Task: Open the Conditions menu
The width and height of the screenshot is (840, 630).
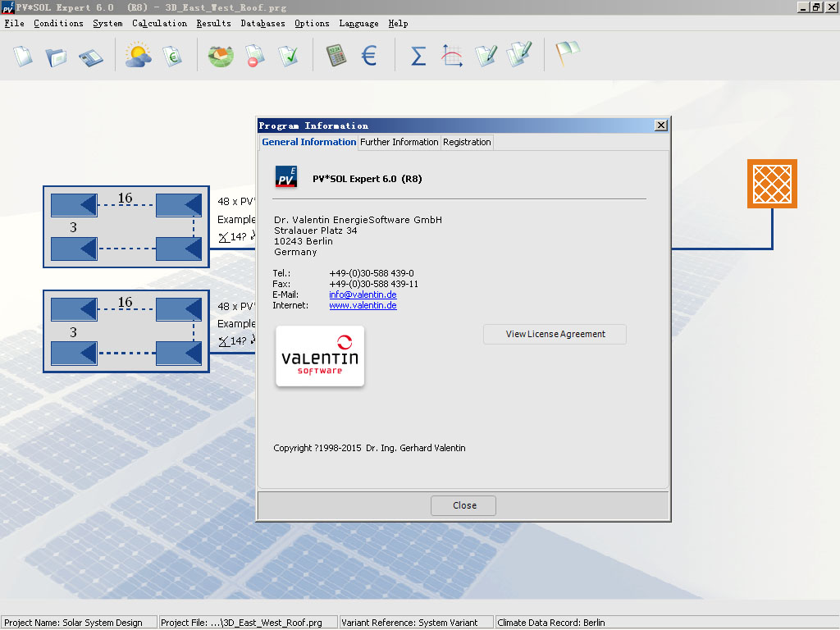Action: [58, 24]
